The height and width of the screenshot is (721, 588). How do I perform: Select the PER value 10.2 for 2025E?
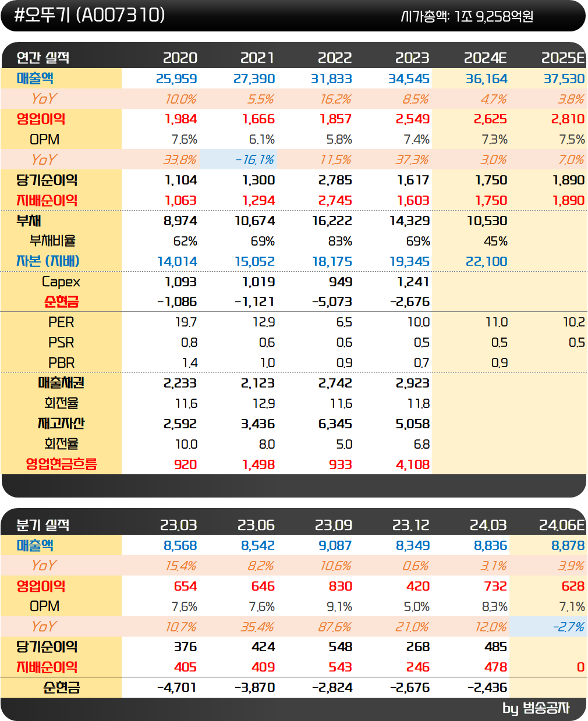click(574, 322)
